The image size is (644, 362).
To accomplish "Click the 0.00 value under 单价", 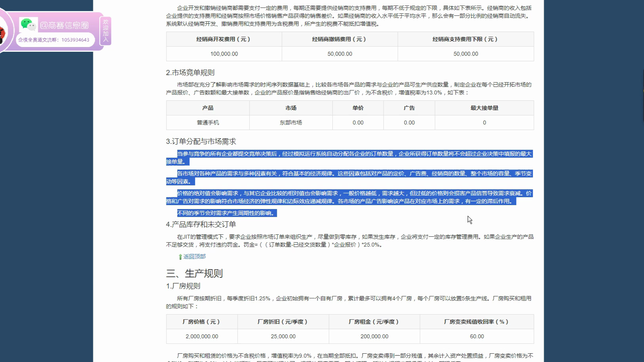I will pos(358,123).
